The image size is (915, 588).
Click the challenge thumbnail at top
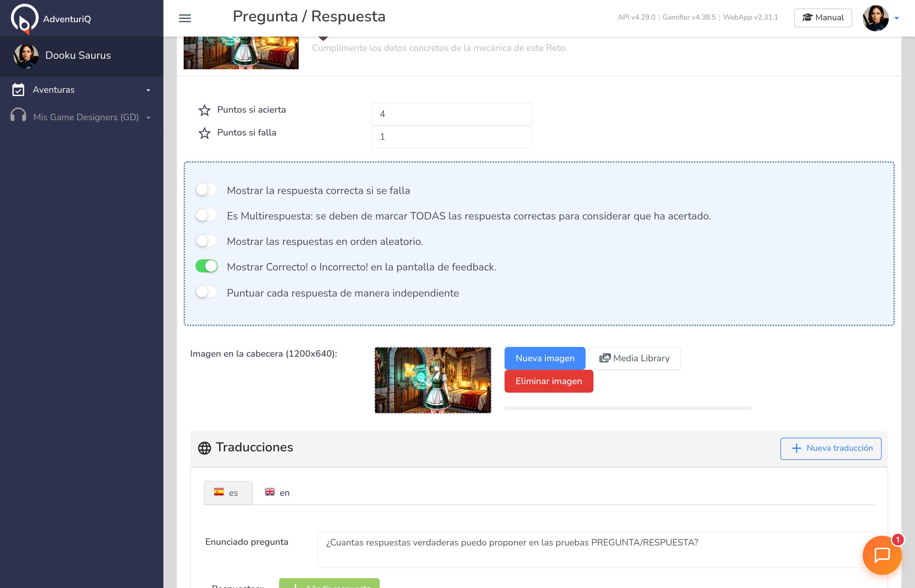coord(241,53)
